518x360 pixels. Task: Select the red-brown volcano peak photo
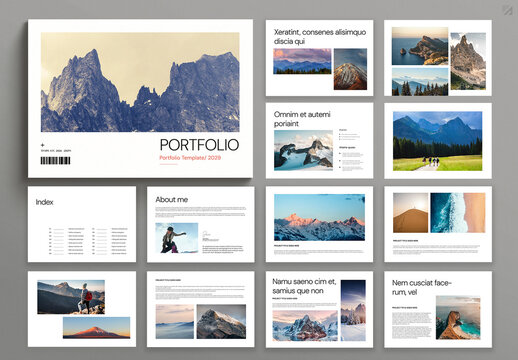(x=350, y=69)
